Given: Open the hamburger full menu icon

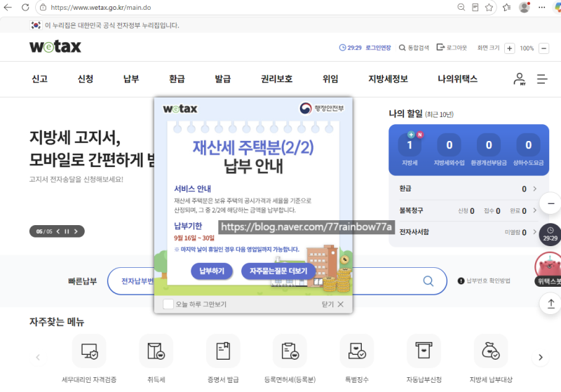Looking at the screenshot, I should [x=542, y=79].
